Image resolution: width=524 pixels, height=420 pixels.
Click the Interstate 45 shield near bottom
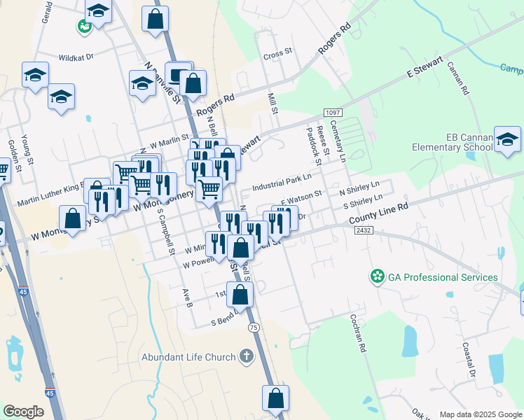[x=50, y=392]
